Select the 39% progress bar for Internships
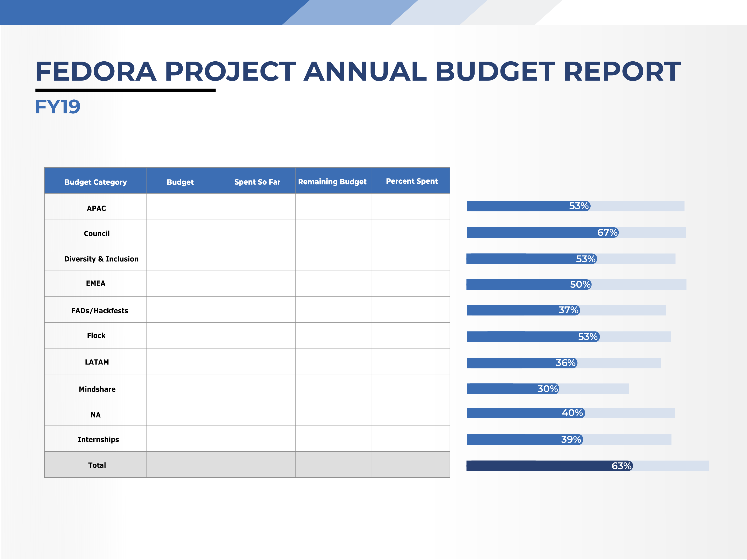Image resolution: width=747 pixels, height=560 pixels. tap(569, 440)
